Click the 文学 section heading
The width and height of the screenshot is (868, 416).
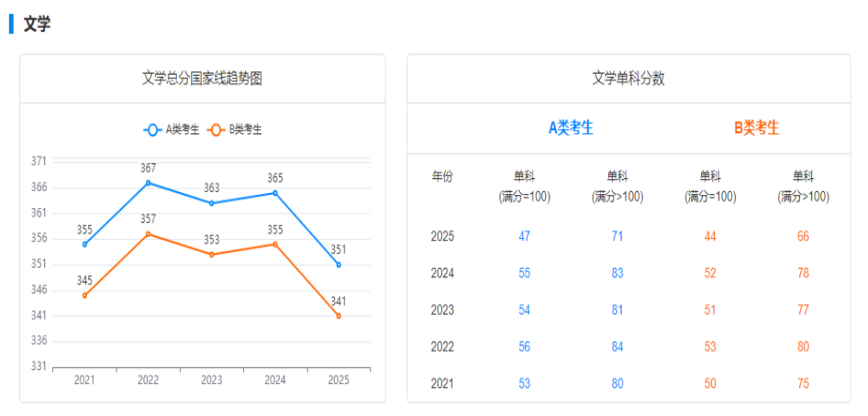[37, 24]
